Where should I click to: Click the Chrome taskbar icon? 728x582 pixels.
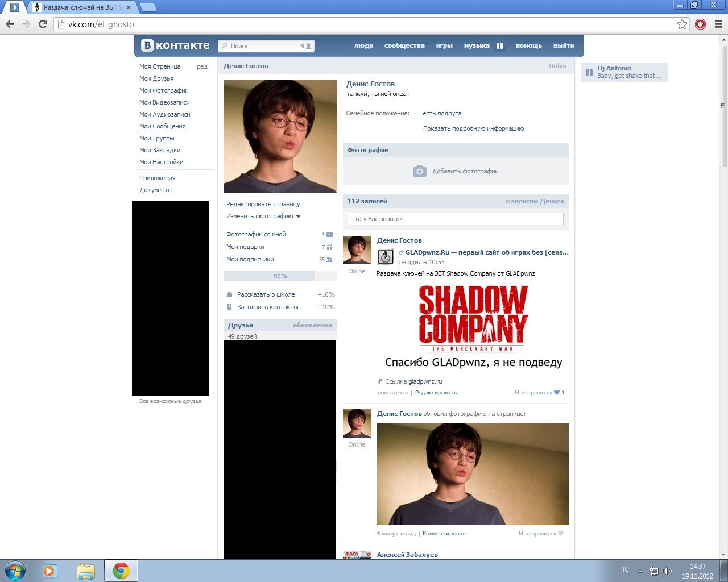tap(121, 571)
